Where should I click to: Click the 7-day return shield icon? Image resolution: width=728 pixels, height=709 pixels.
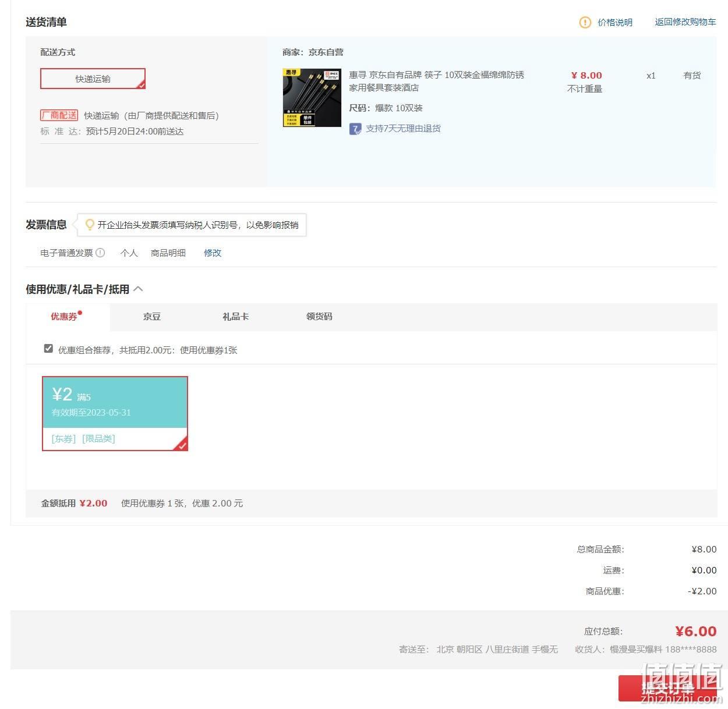click(x=355, y=129)
